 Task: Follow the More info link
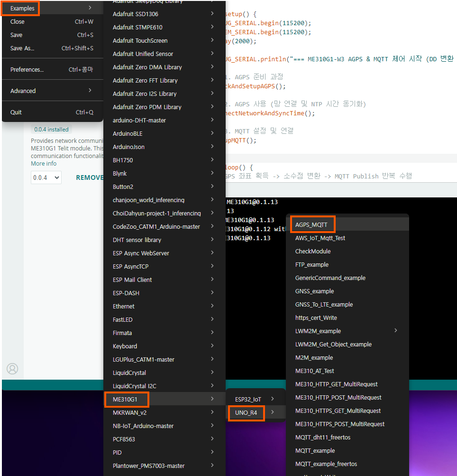(x=44, y=163)
